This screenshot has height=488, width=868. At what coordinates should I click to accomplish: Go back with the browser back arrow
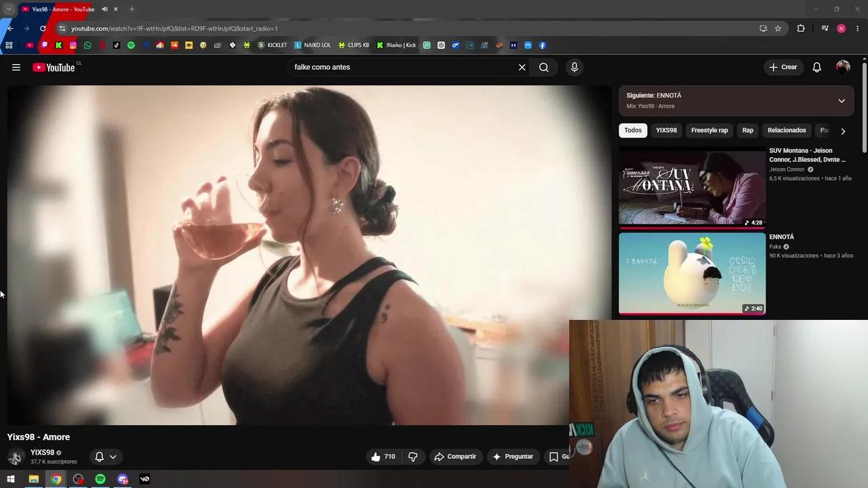(x=10, y=28)
